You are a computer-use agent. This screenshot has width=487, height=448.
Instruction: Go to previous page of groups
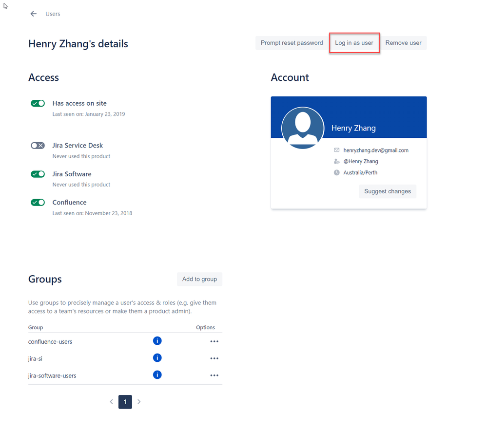112,402
